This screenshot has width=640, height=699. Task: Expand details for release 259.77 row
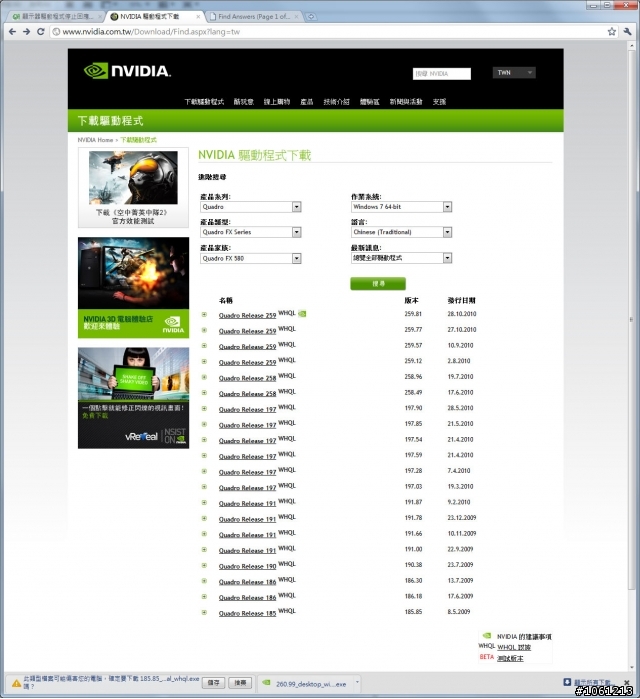click(x=204, y=330)
